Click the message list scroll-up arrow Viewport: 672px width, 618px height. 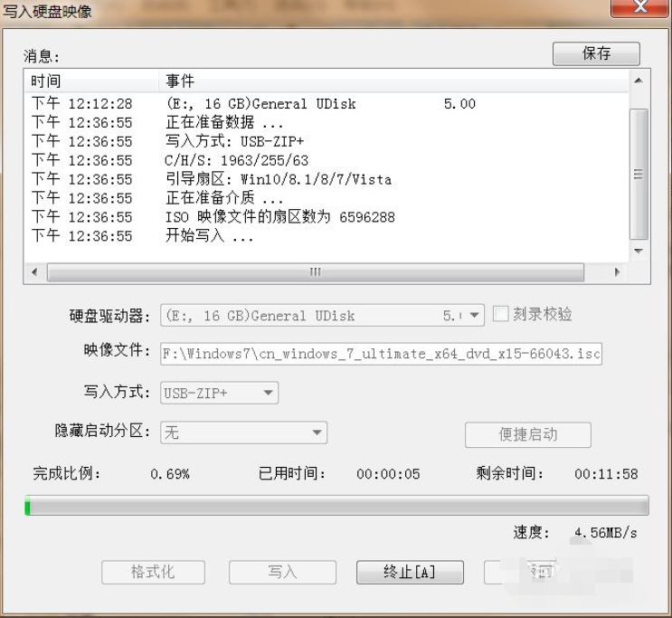[x=639, y=81]
